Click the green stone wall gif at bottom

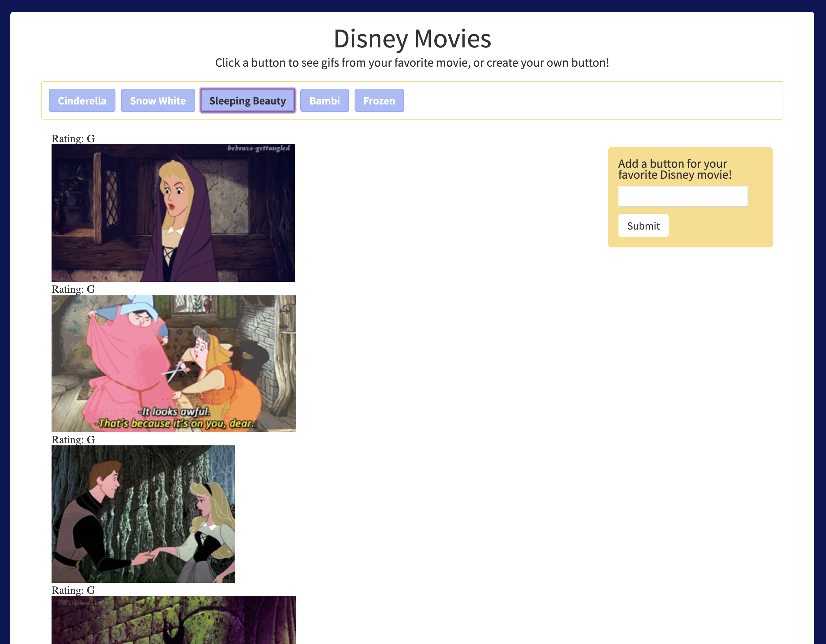(x=174, y=620)
